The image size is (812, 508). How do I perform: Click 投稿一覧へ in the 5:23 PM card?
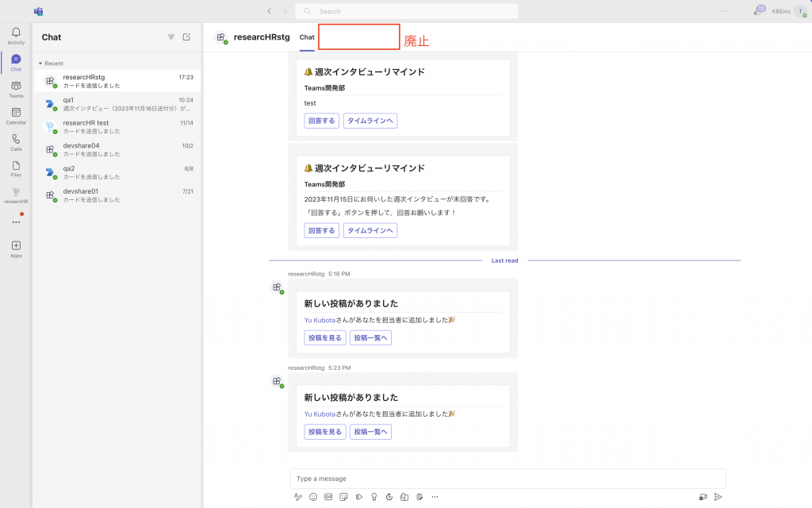click(x=370, y=432)
